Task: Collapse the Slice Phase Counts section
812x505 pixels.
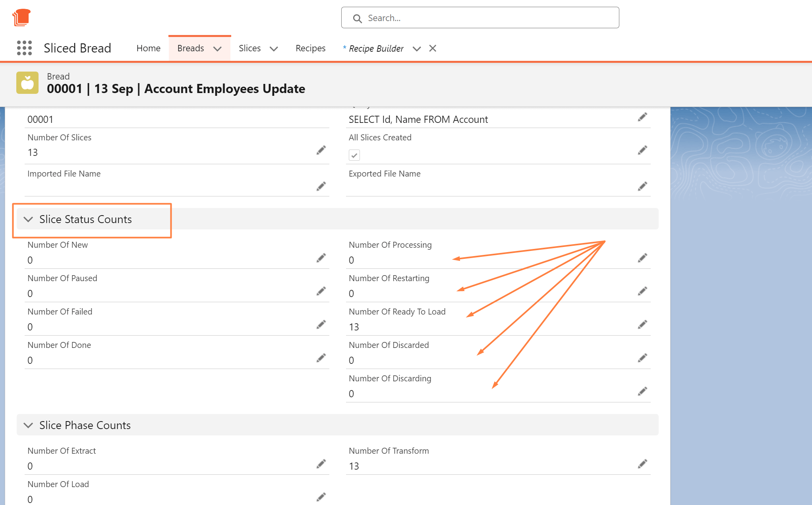Action: [28, 425]
